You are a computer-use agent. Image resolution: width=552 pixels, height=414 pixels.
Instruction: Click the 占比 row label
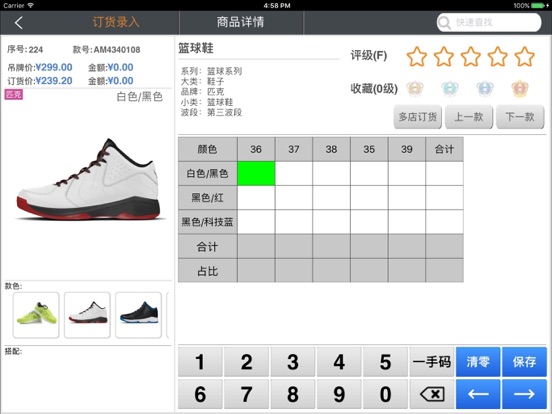click(x=208, y=271)
